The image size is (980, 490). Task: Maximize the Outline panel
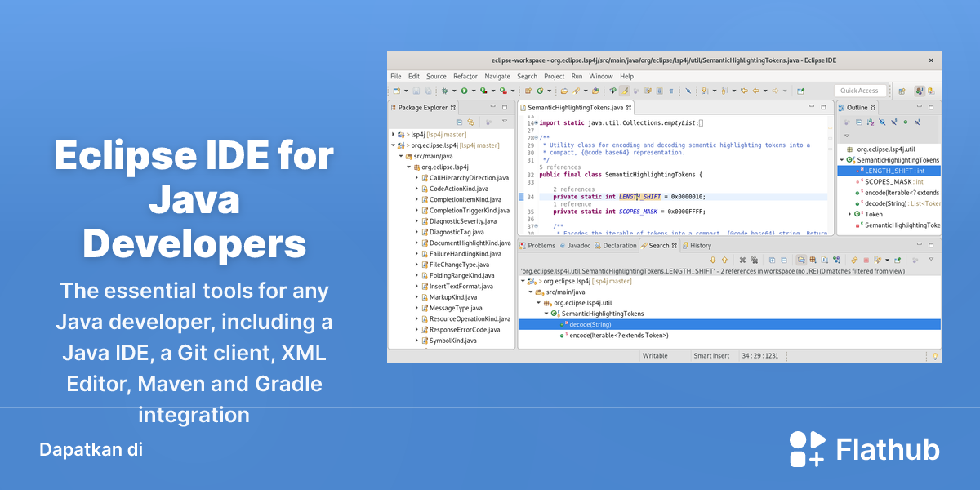click(x=931, y=107)
